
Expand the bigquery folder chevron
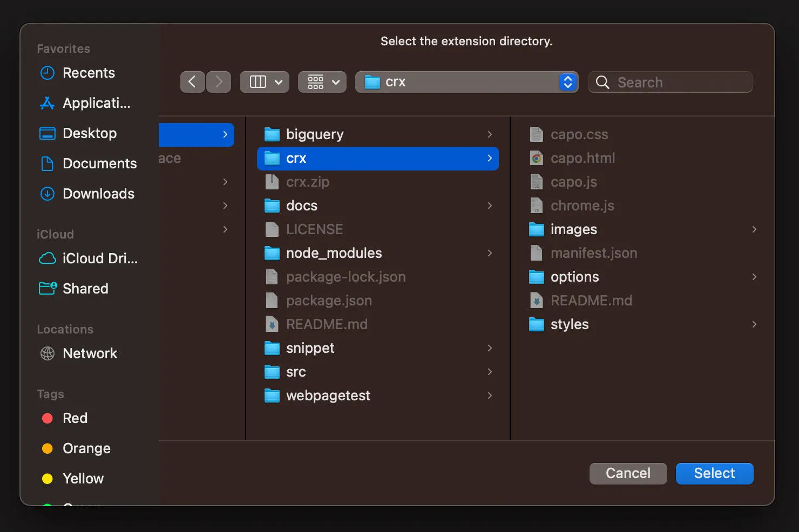[490, 134]
